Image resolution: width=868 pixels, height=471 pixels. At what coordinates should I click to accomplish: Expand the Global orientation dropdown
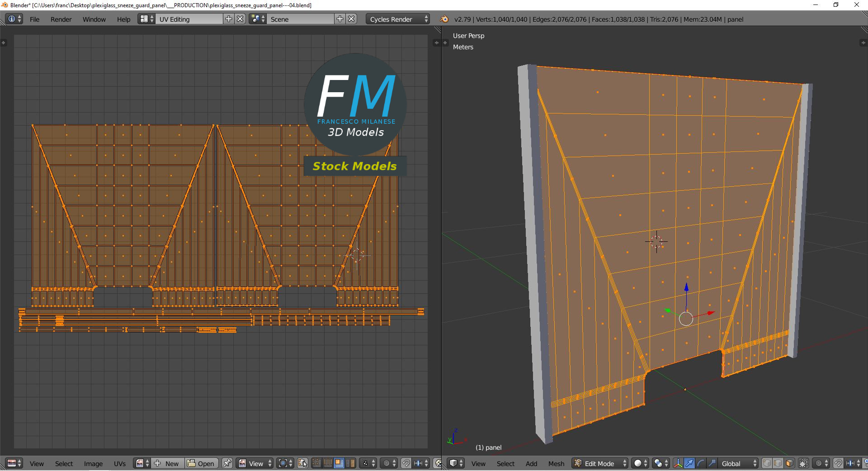coord(738,463)
